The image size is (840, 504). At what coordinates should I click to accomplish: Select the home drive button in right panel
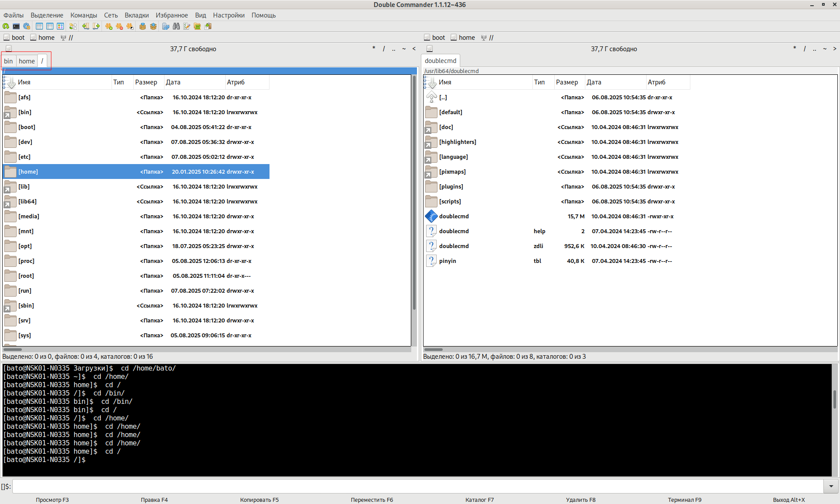click(463, 38)
